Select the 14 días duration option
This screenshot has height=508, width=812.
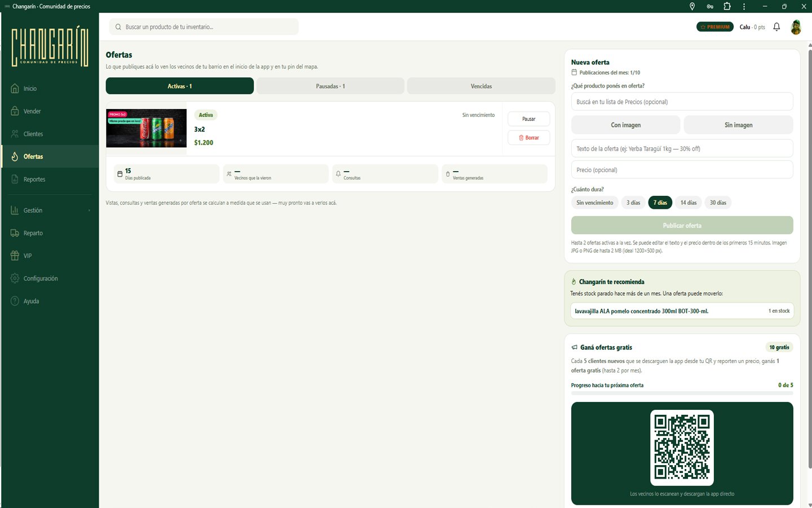(x=689, y=203)
